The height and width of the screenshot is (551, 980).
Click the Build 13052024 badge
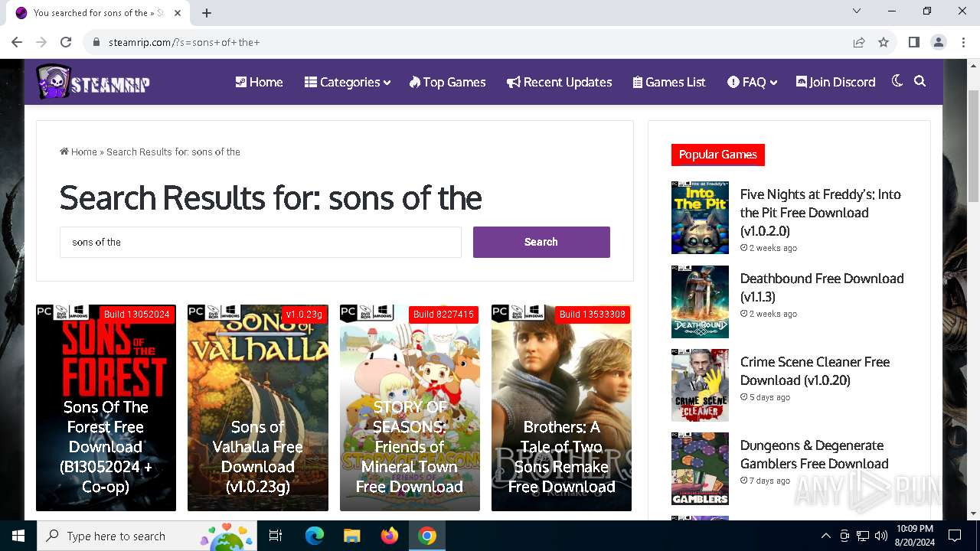[x=137, y=315]
